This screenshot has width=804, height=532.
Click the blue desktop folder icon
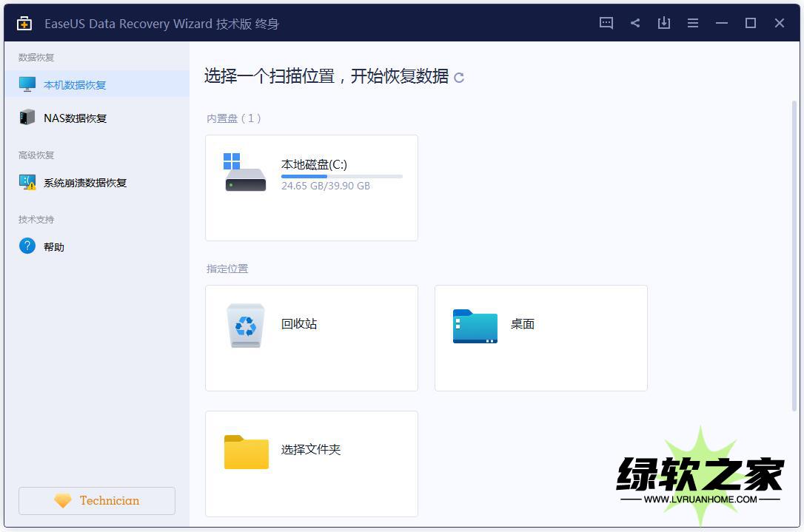[x=475, y=326]
